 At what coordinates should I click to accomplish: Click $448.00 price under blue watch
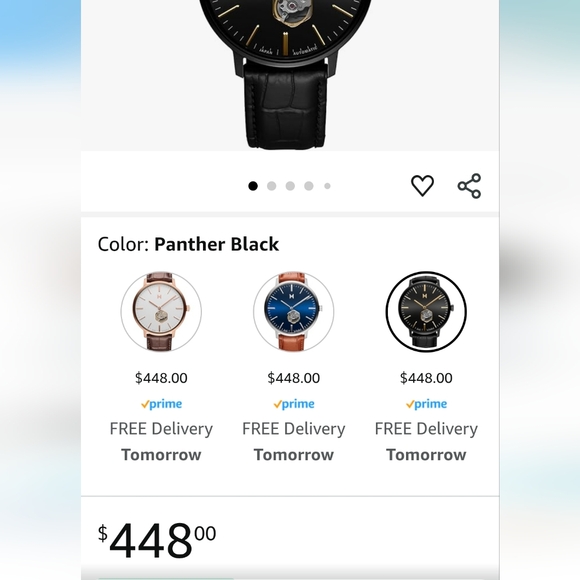(x=294, y=378)
